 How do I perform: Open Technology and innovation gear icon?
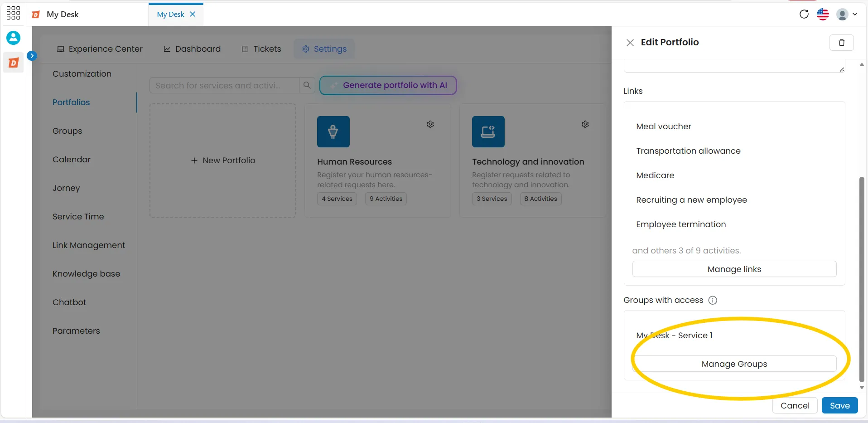coord(585,124)
